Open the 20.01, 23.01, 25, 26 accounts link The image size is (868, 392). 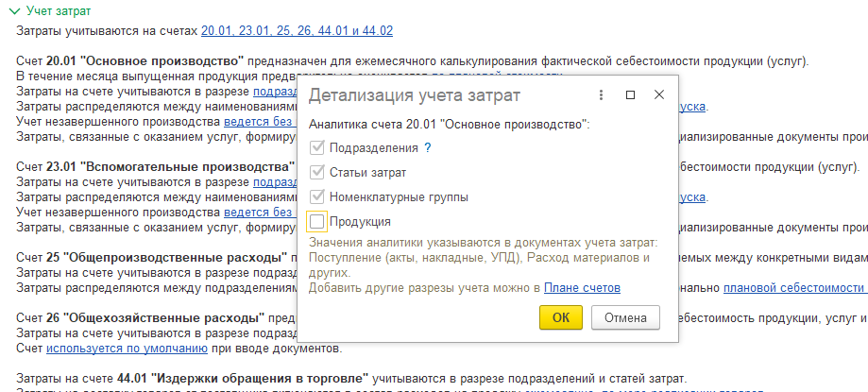point(297,31)
